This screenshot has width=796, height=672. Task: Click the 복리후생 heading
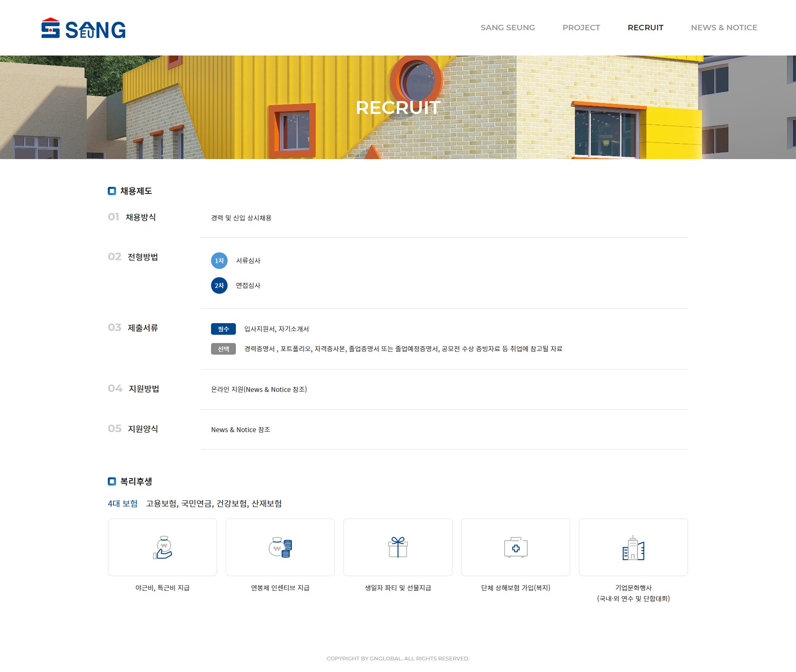click(x=136, y=481)
